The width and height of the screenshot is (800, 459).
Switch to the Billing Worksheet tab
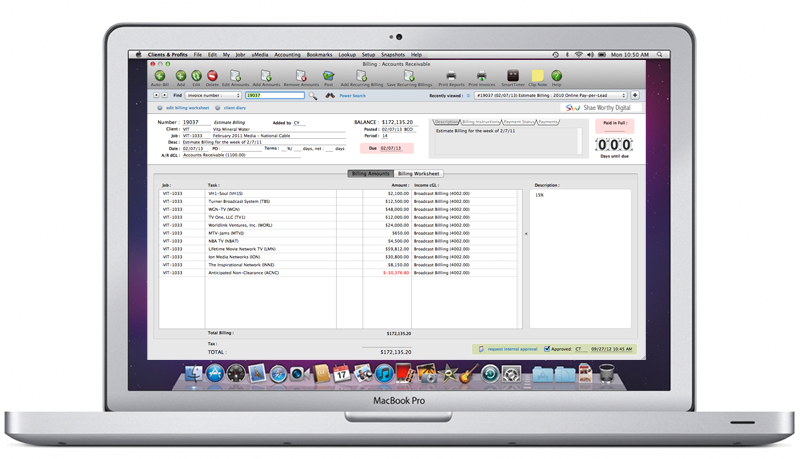click(419, 173)
